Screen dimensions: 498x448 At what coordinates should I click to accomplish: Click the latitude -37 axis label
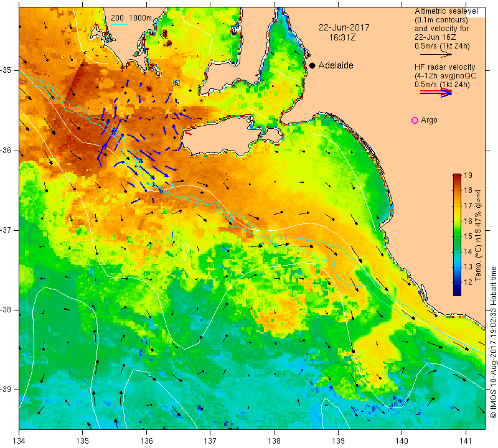click(6, 230)
